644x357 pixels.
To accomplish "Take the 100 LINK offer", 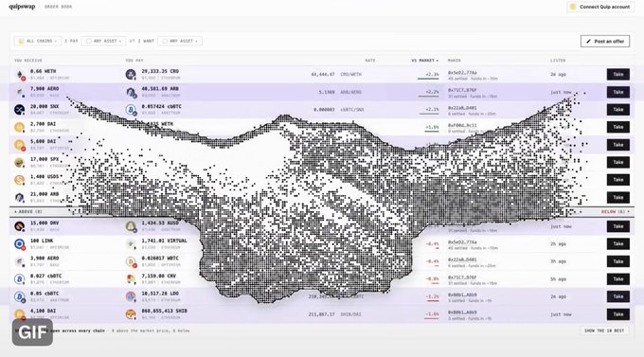I will tap(618, 244).
